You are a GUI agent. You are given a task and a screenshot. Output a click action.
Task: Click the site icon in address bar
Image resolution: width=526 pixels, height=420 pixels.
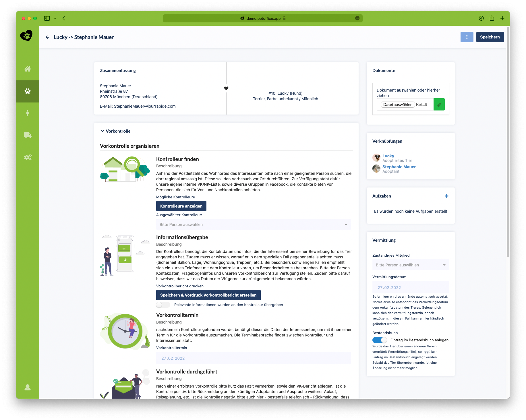[x=242, y=18]
